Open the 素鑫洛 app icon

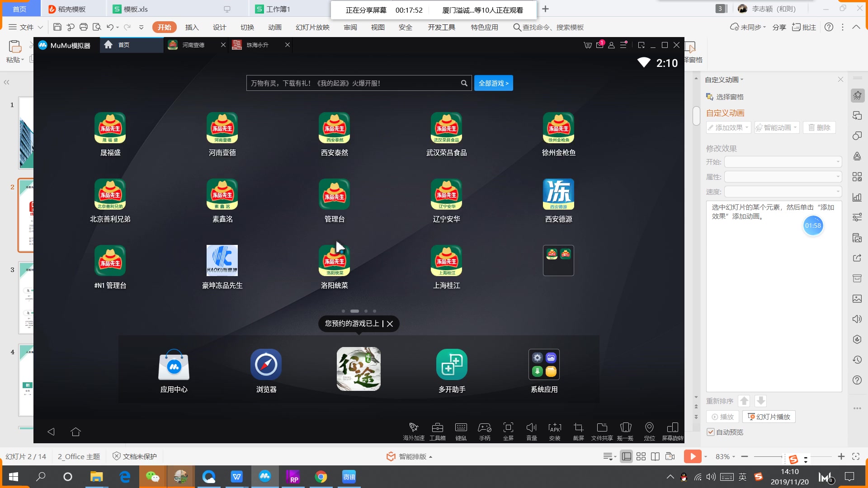pyautogui.click(x=222, y=194)
